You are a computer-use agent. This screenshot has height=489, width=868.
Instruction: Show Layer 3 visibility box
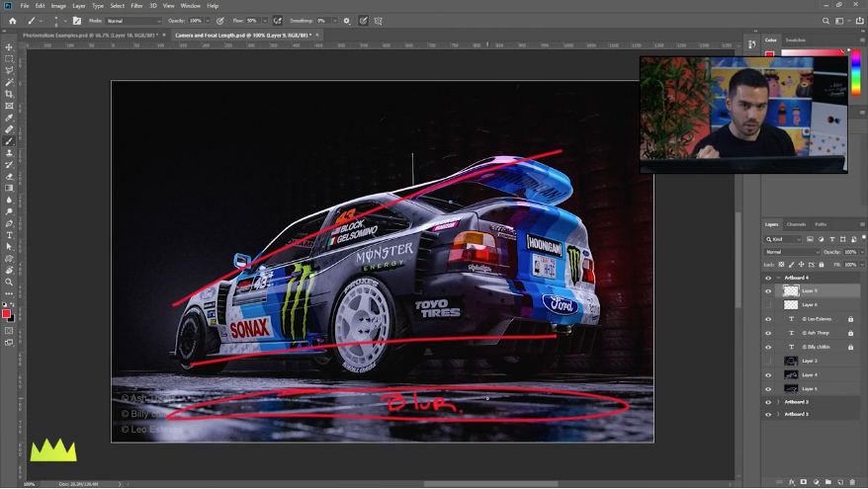coord(768,361)
